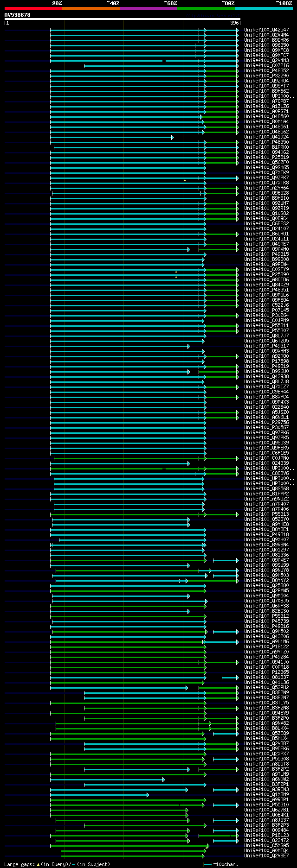Click UniRef100_Q9XHH3 hit name
Image resolution: width=297 pixels, height=868 pixels.
tap(266, 351)
